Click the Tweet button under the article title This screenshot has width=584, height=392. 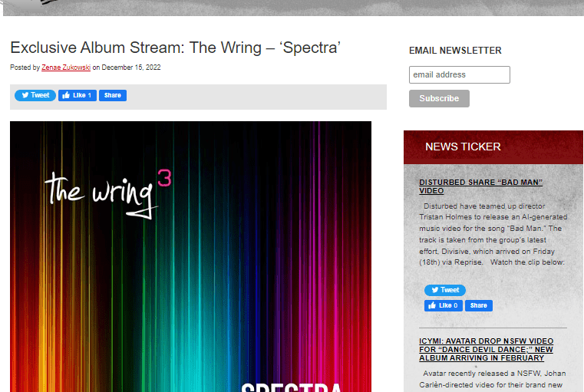35,95
